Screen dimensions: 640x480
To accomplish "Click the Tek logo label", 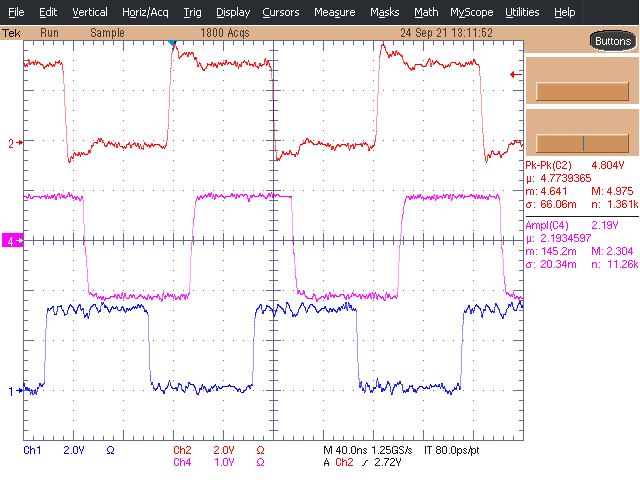I will pos(11,33).
